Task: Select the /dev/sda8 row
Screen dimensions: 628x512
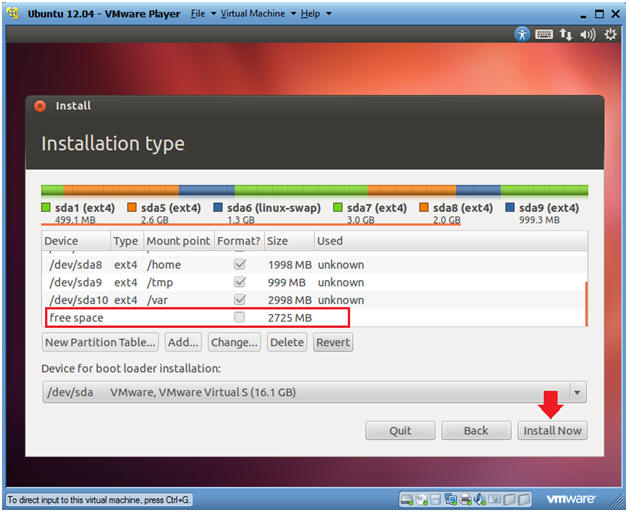Action: [314, 265]
